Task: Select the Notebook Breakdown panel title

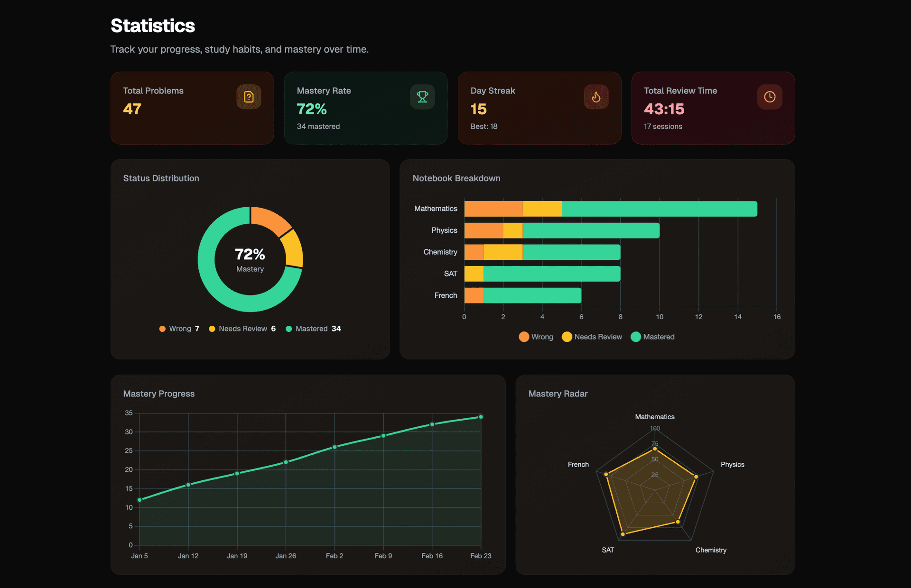Action: (456, 178)
